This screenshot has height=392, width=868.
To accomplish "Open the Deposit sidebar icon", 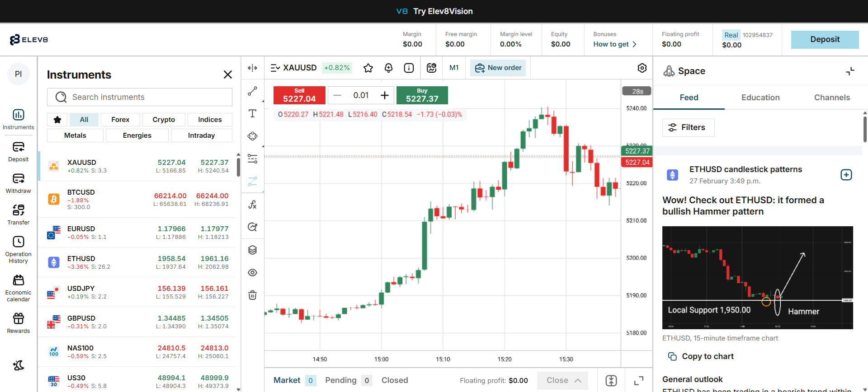I will tap(18, 151).
